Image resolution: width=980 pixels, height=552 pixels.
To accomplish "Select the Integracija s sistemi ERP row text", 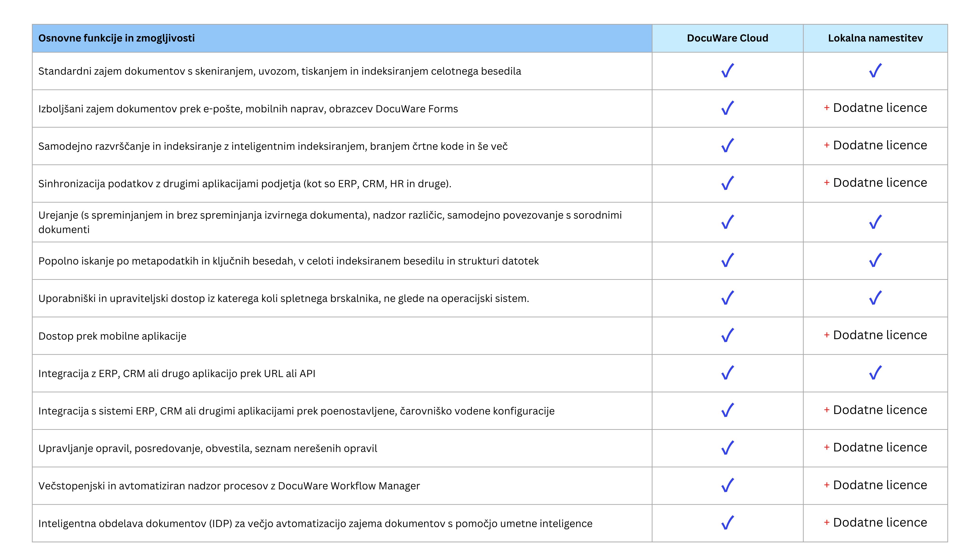I will (x=296, y=411).
